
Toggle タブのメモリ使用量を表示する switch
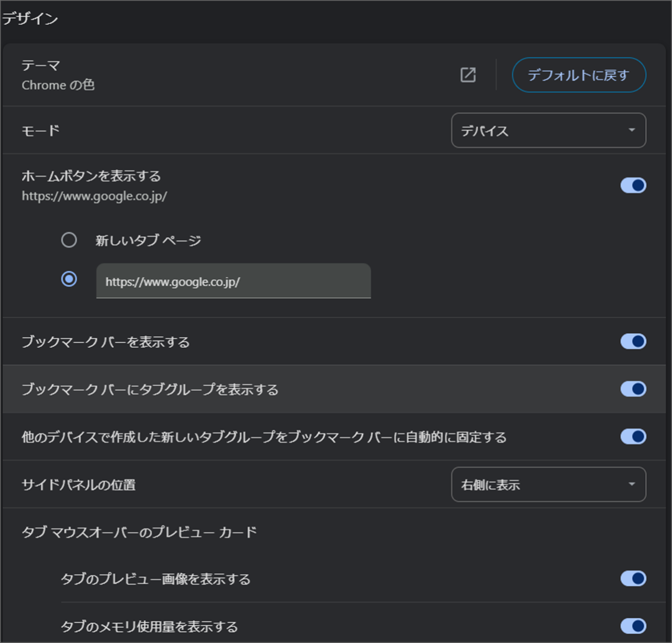coord(633,626)
